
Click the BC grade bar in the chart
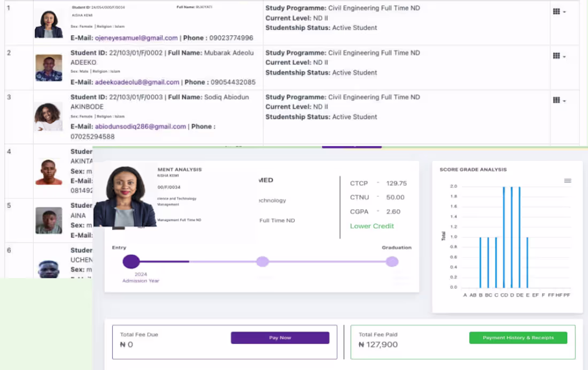488,263
